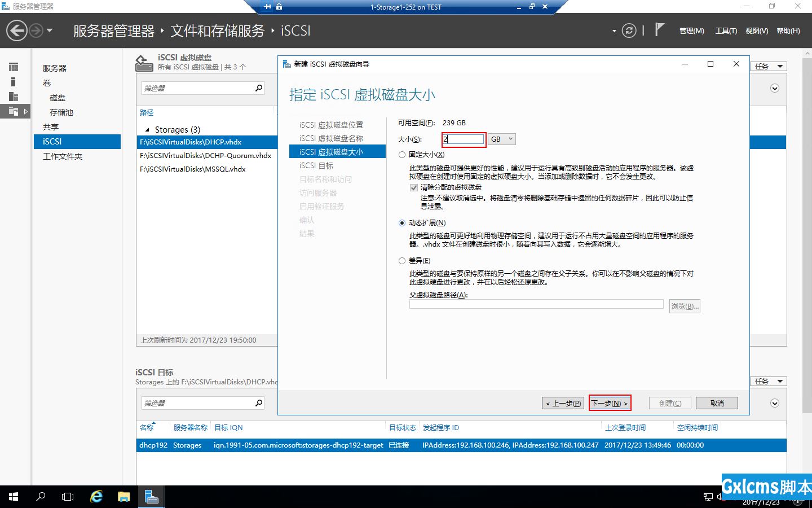Viewport: 812px width, 508px height.
Task: Open the 帮助(H) menu
Action: point(788,31)
